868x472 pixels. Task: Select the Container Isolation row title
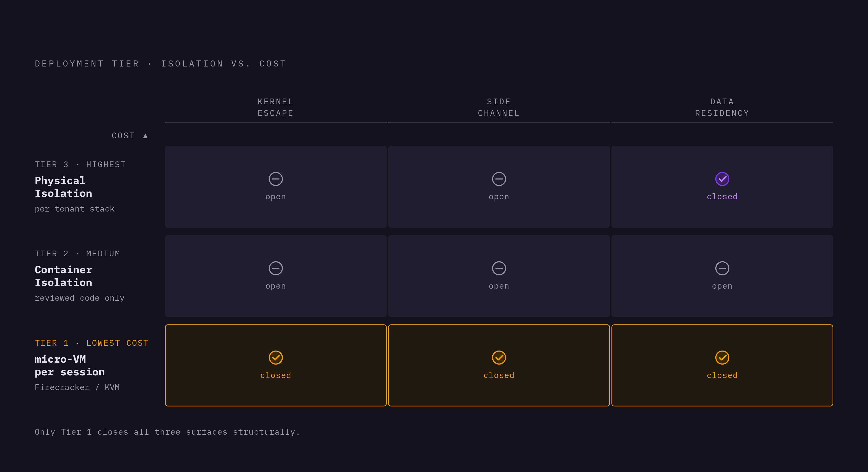[63, 276]
